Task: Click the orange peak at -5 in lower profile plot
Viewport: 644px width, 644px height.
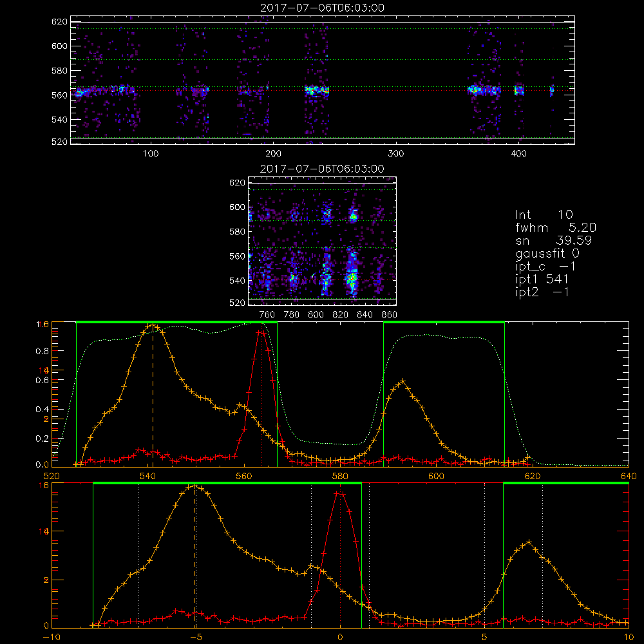Action: 195,487
